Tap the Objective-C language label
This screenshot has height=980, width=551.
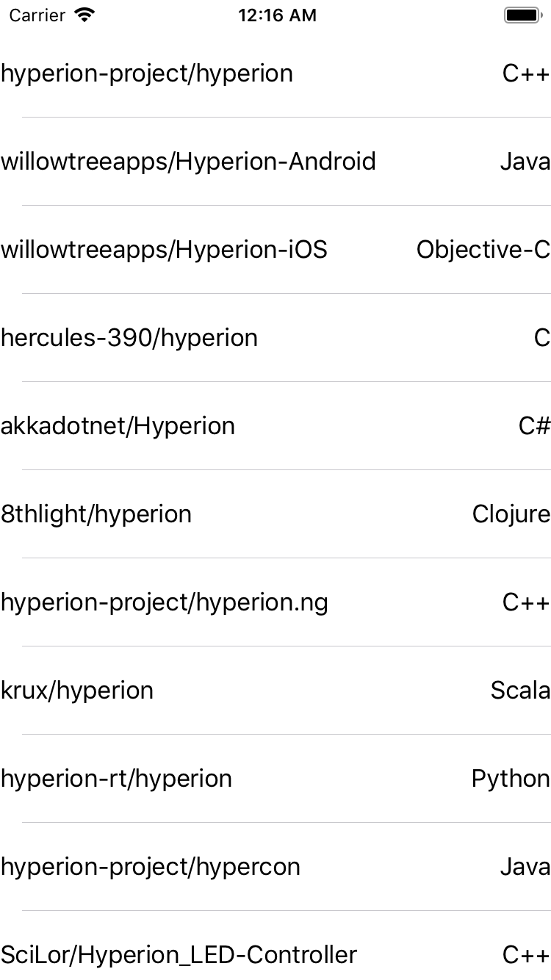pos(483,249)
